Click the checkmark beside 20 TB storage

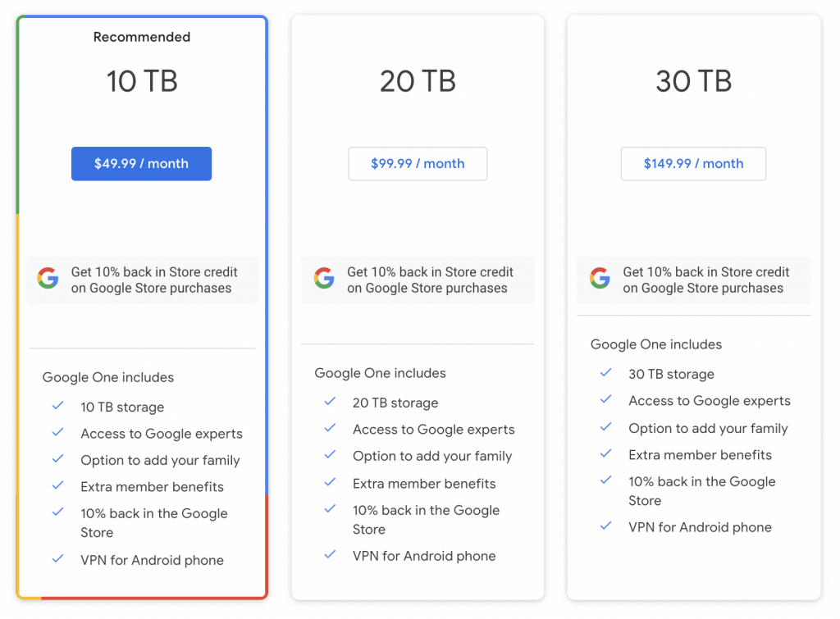pos(330,403)
